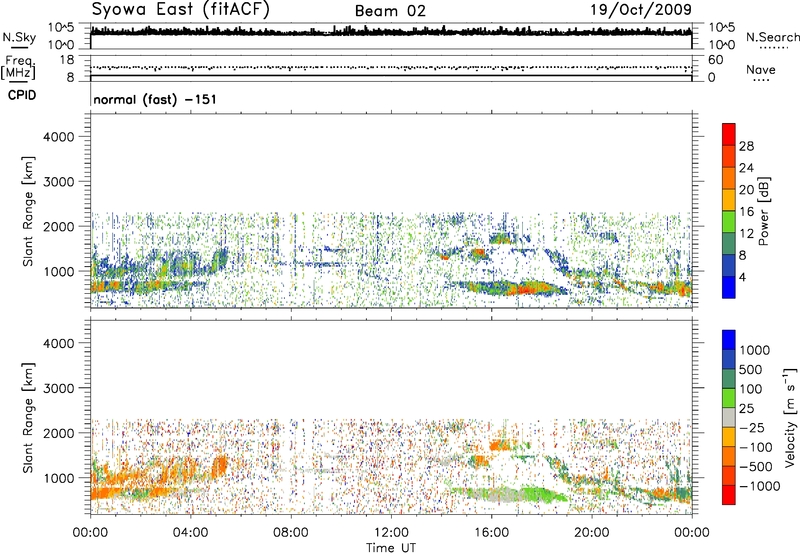800x554 pixels.
Task: Click the orange velocity patch near 16:00, 1700 km
Action: 499,445
